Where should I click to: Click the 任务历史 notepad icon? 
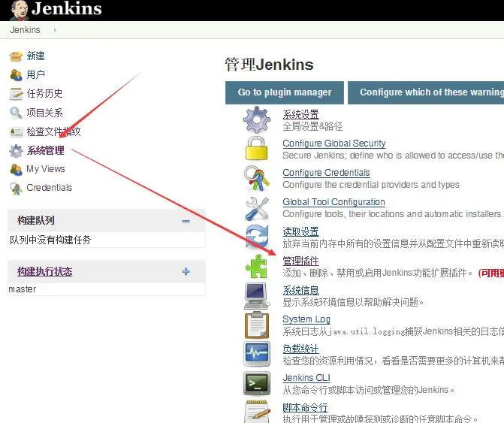tap(16, 94)
